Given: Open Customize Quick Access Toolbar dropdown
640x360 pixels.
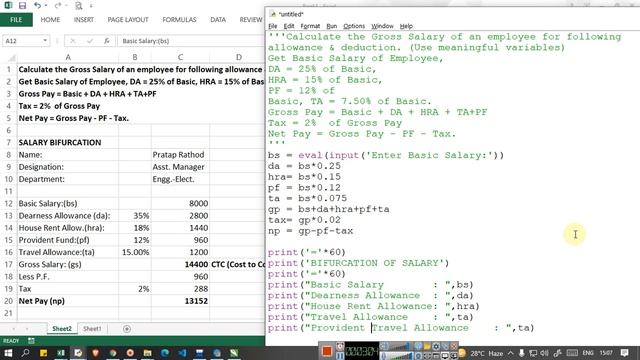Looking at the screenshot, I should coord(91,6).
